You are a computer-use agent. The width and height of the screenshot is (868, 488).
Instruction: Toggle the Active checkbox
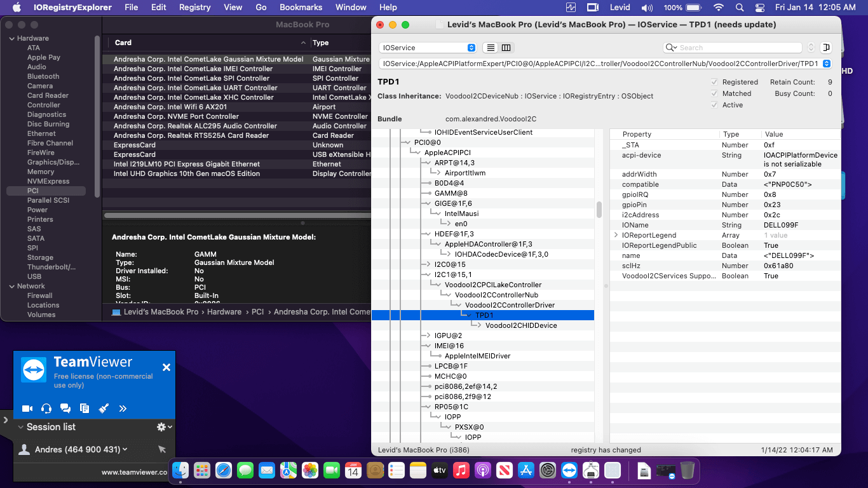[x=714, y=105]
